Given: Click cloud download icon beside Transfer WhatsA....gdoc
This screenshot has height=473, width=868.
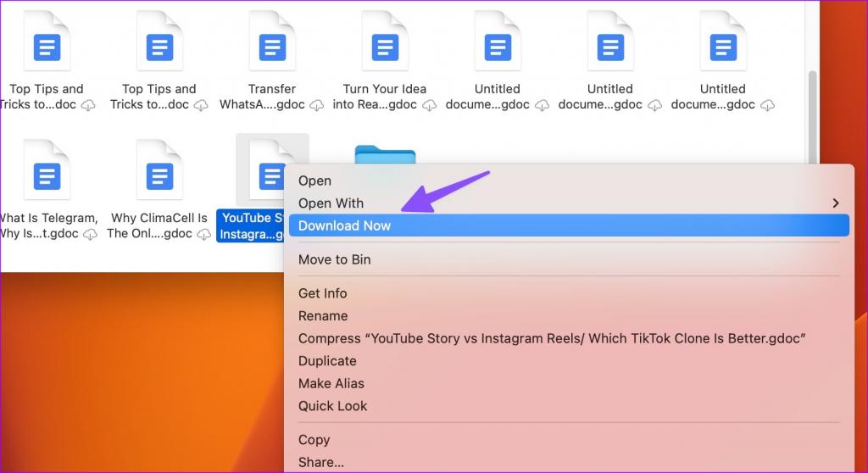Looking at the screenshot, I should click(317, 105).
